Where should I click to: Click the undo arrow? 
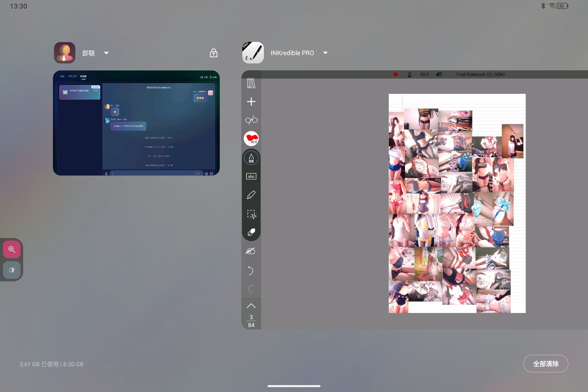point(250,270)
